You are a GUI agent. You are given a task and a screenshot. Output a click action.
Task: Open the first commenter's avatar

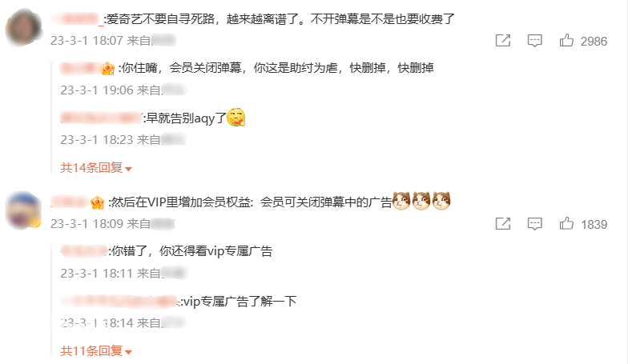[24, 28]
